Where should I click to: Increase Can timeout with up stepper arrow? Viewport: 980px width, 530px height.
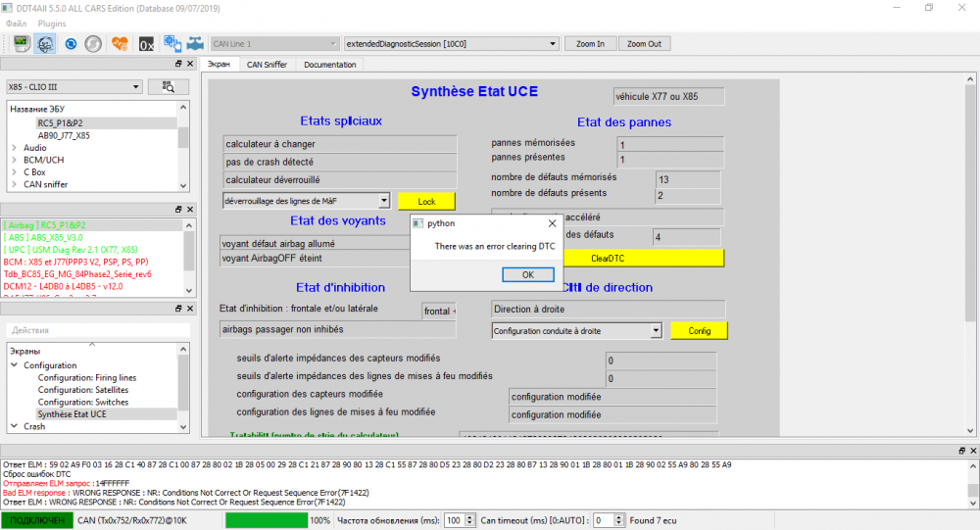point(619,517)
